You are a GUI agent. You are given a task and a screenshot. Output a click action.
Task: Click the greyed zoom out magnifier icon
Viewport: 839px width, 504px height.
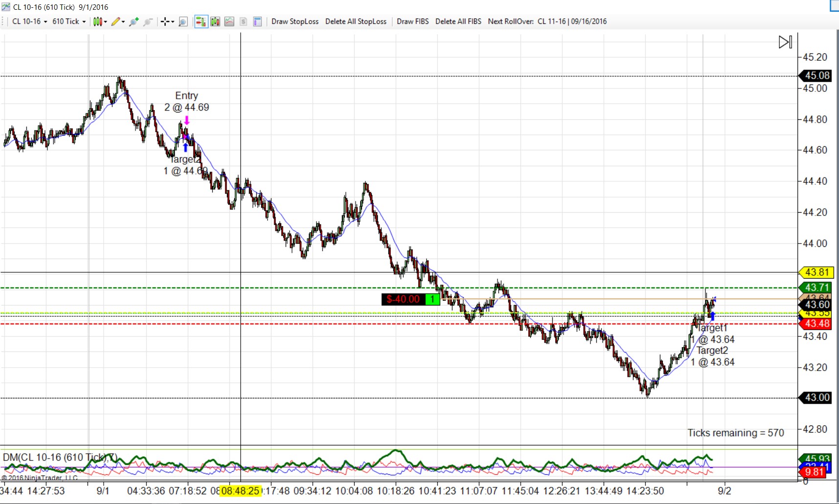pyautogui.click(x=148, y=22)
